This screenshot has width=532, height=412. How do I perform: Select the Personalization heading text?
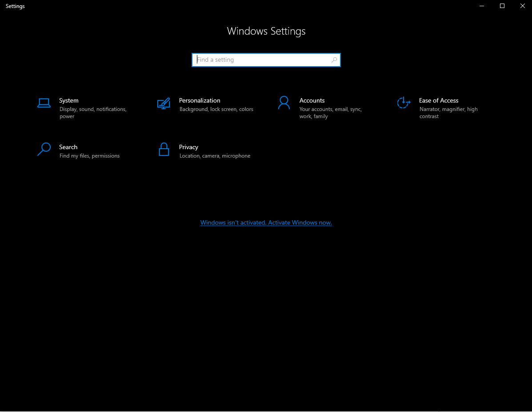tap(200, 101)
